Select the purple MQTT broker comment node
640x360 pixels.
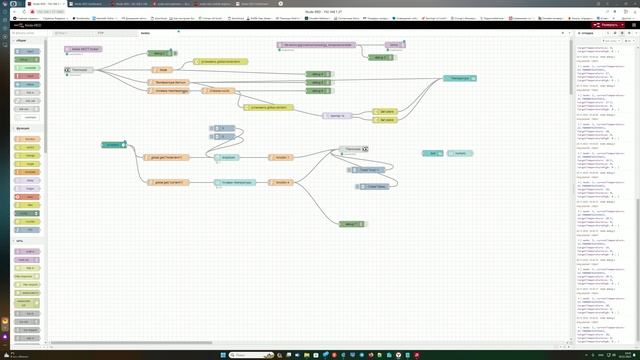[x=83, y=49]
